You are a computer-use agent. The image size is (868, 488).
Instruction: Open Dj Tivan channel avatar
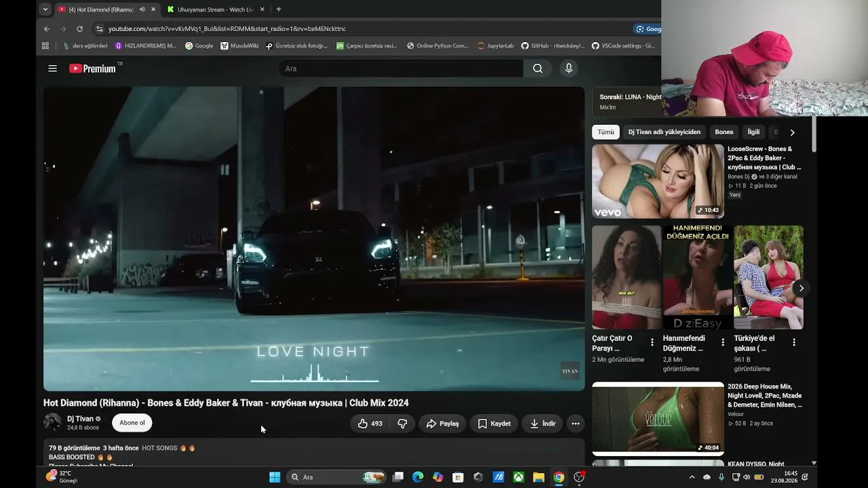click(52, 423)
